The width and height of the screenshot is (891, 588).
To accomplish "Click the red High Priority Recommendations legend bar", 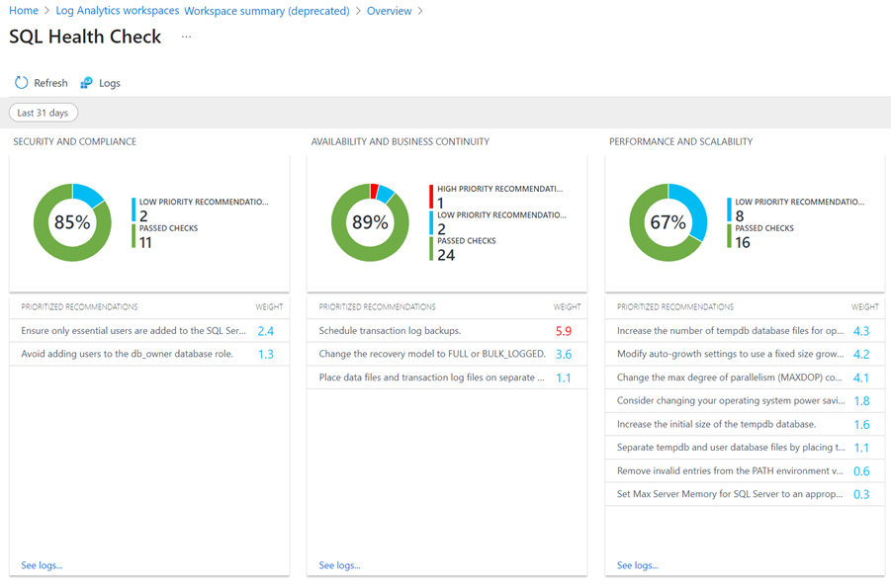I will click(x=431, y=196).
